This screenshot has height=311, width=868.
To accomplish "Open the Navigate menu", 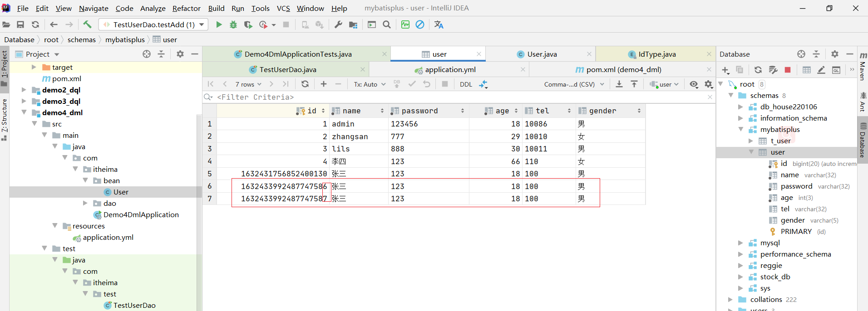I will pyautogui.click(x=94, y=8).
